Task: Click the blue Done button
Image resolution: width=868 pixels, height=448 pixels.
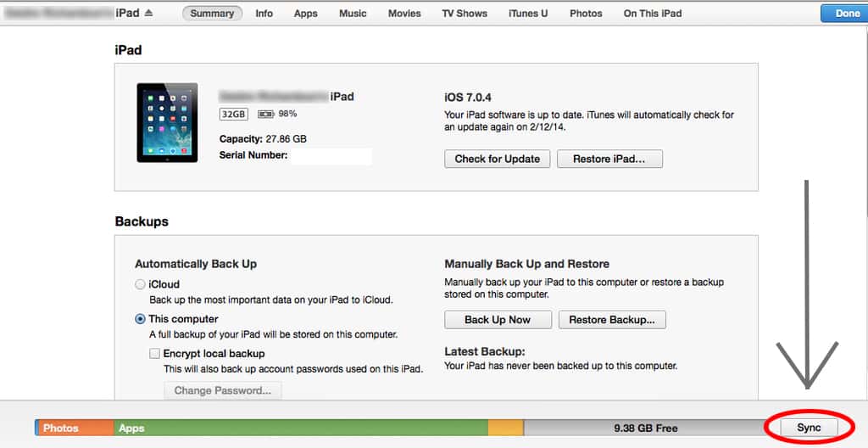Action: tap(845, 14)
